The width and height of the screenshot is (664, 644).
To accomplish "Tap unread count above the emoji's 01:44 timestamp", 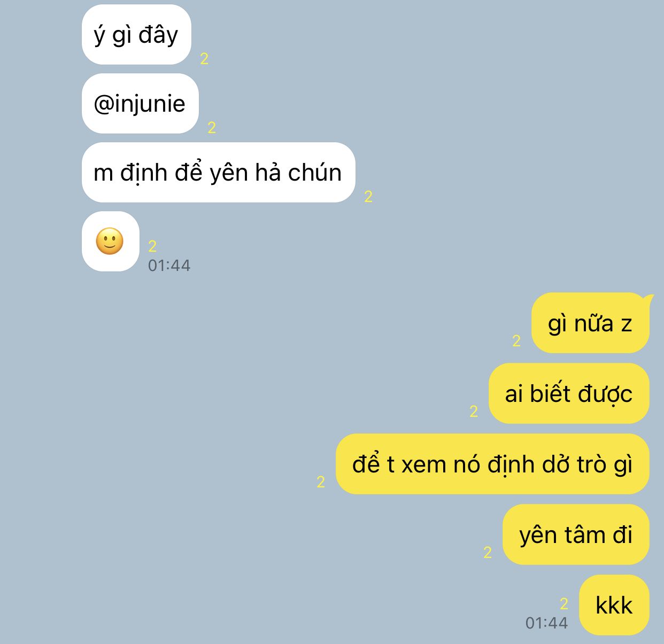I will click(152, 246).
